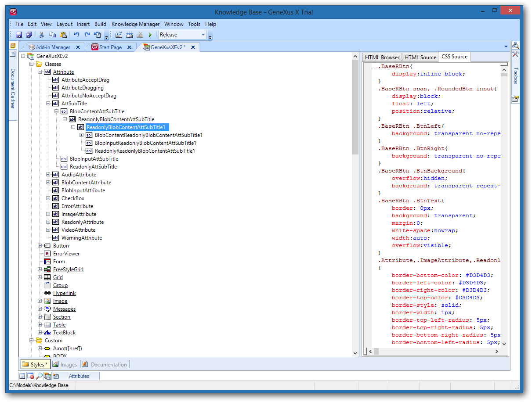The height and width of the screenshot is (402, 532).
Task: Click the breakpoints icon with red dot
Action: click(31, 376)
